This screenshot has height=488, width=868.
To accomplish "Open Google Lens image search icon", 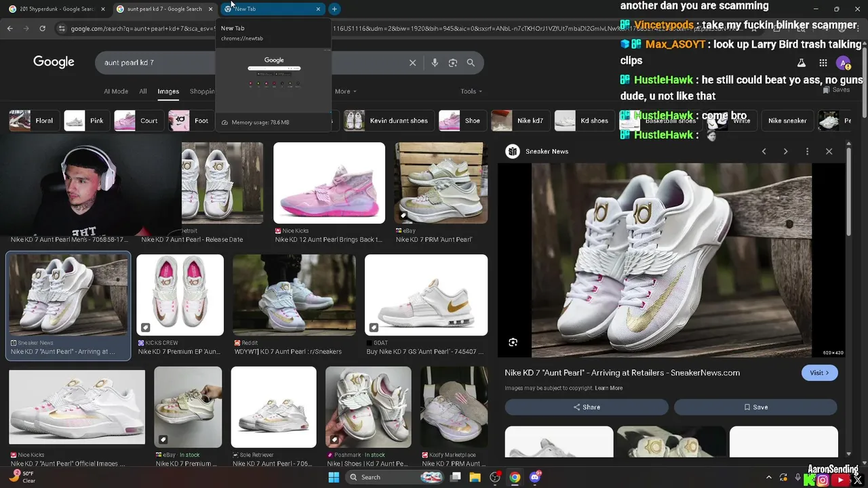I will click(x=452, y=62).
